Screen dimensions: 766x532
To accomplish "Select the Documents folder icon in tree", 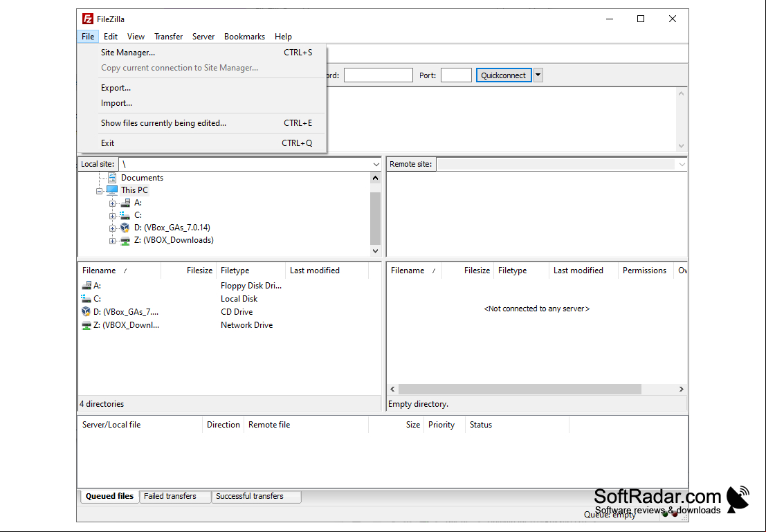I will click(112, 178).
